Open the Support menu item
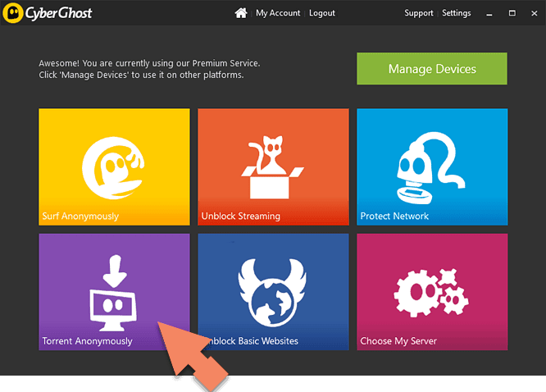Image resolution: width=546 pixels, height=392 pixels. pos(418,13)
